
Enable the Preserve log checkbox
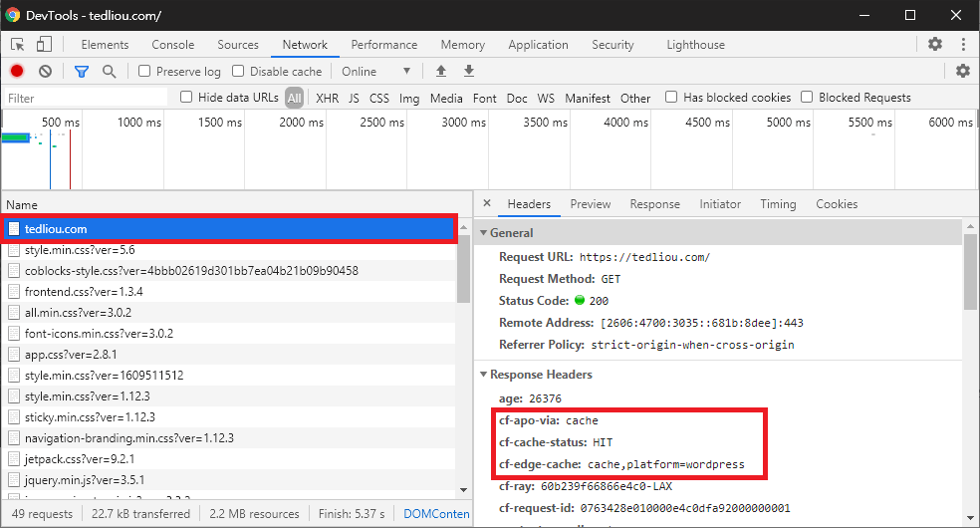144,71
